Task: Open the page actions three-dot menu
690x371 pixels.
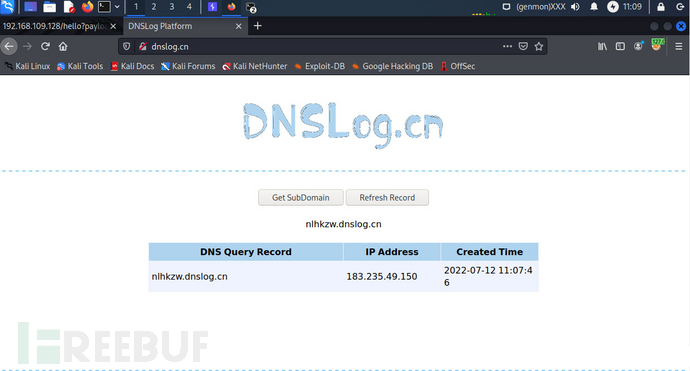Action: click(507, 46)
